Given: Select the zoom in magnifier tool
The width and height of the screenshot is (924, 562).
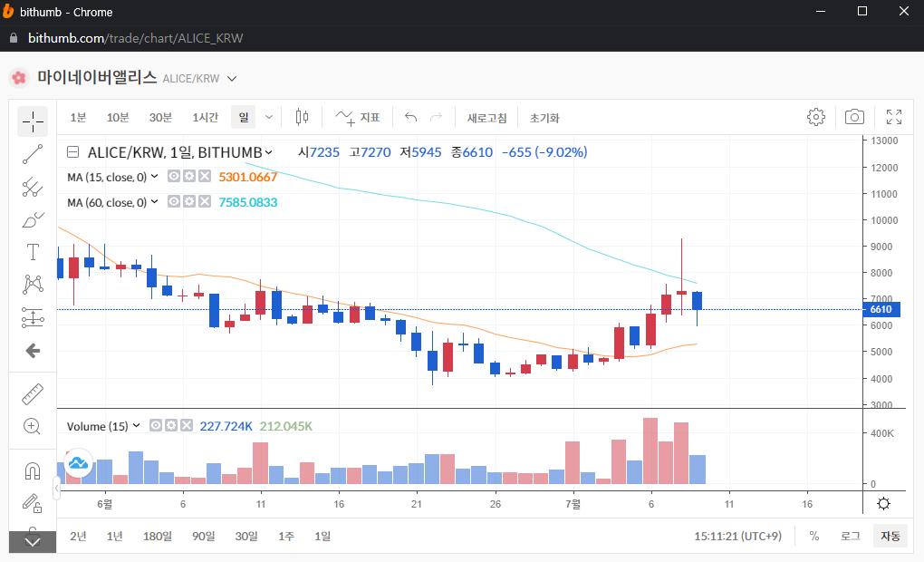Looking at the screenshot, I should tap(33, 426).
